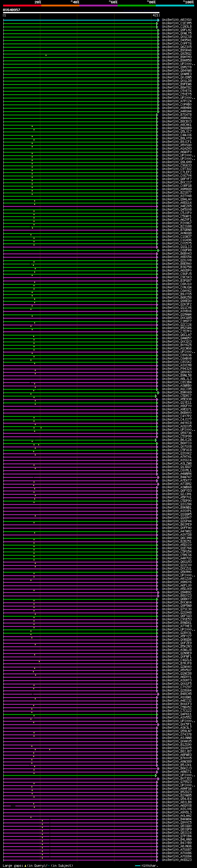Select hit UniRef100_C0PFT6
197x868 pixels.
click(x=177, y=43)
